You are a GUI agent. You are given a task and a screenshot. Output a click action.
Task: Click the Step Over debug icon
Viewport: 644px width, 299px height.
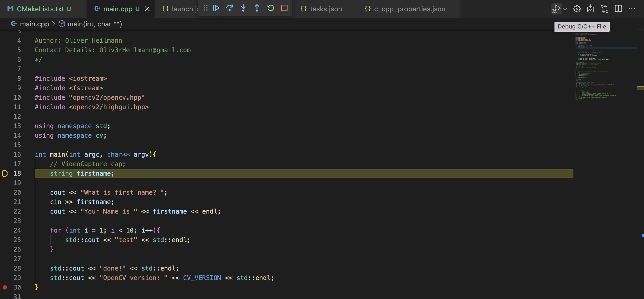(x=230, y=8)
